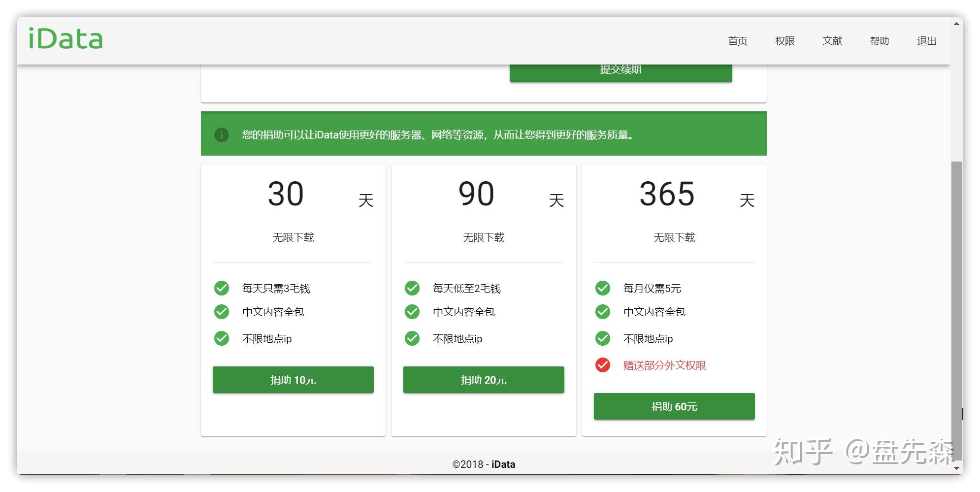
Task: Click check icon beside 中文内容全包 in 365天 card
Action: click(x=603, y=312)
